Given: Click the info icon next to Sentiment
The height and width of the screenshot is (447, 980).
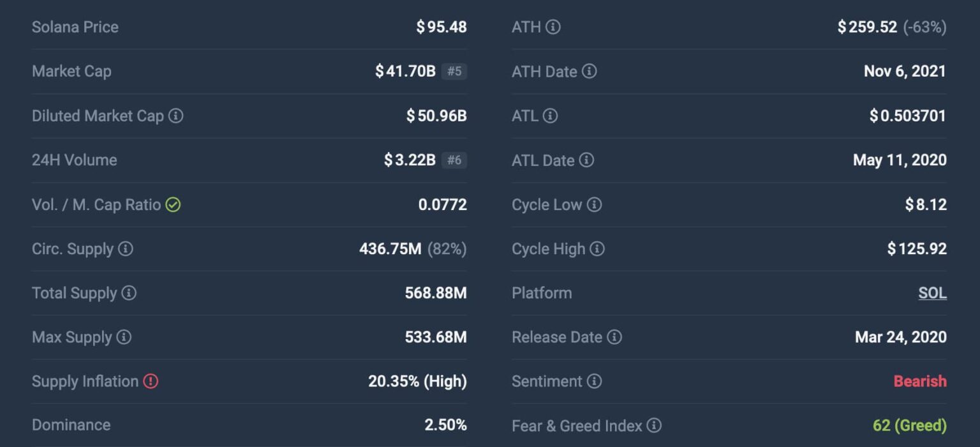Looking at the screenshot, I should point(594,381).
